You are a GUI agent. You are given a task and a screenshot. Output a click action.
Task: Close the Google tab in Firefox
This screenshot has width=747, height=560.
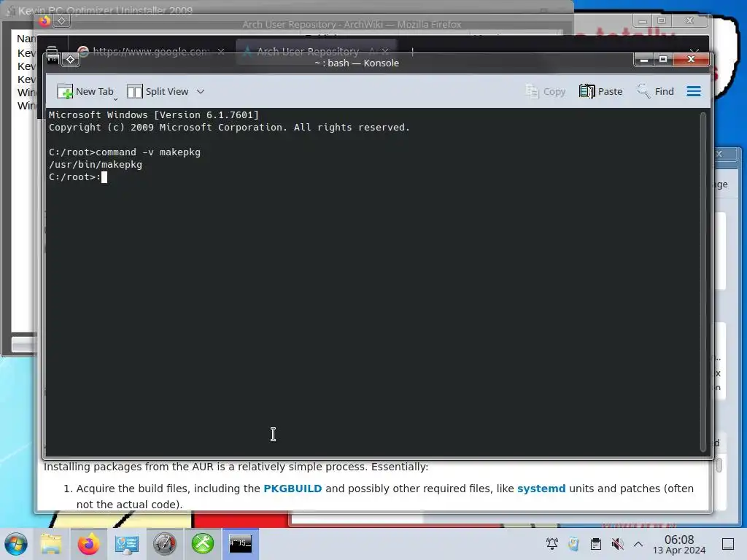(220, 51)
